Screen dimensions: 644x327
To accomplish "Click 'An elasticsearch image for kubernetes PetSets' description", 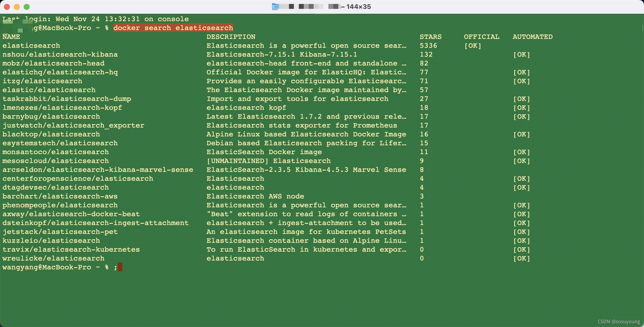I will point(306,232).
